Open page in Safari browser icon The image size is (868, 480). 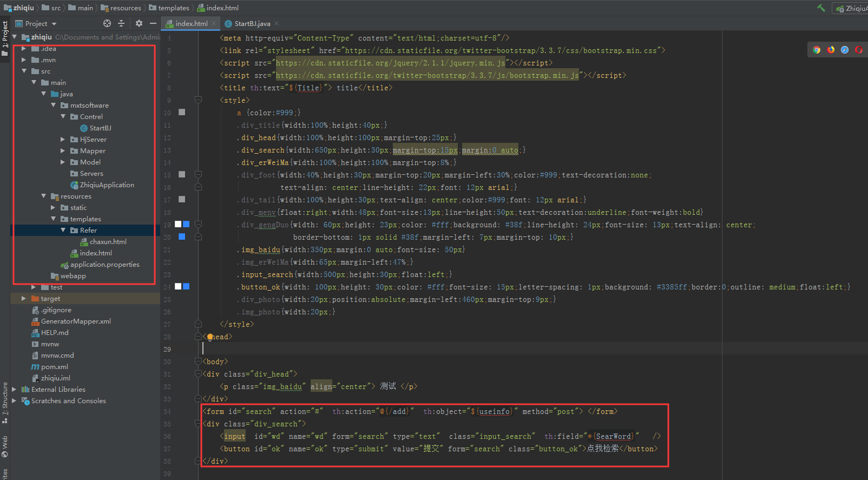845,50
